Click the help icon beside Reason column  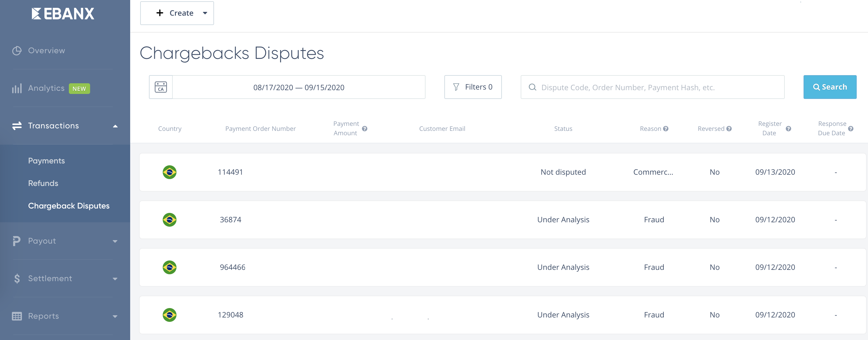point(666,128)
